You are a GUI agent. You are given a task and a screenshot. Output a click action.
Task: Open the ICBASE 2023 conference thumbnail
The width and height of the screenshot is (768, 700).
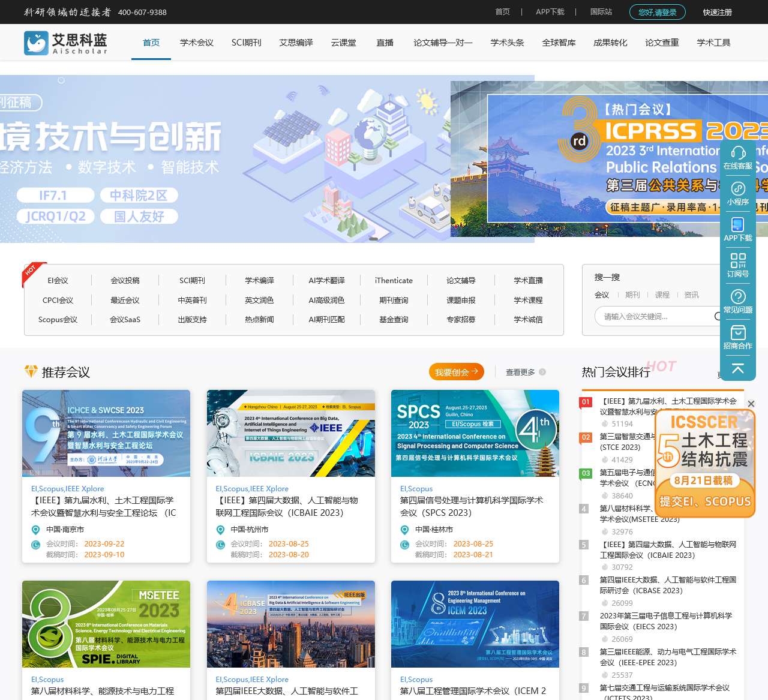(291, 624)
